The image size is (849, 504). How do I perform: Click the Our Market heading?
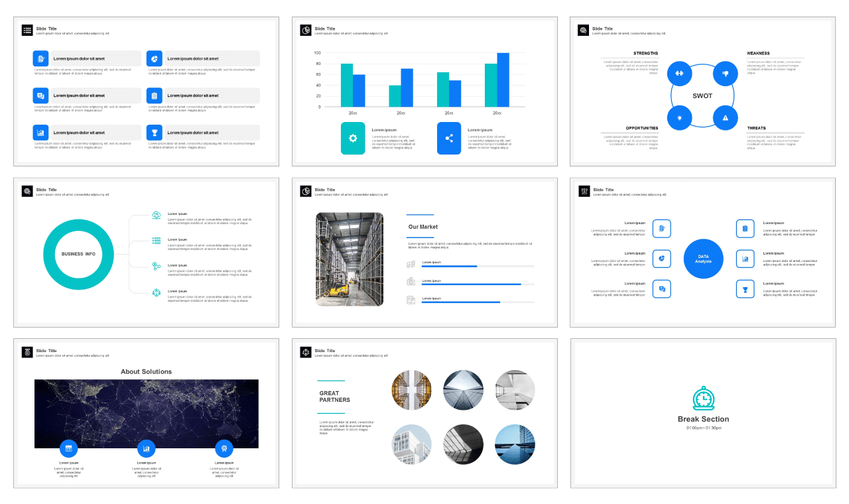pos(423,227)
